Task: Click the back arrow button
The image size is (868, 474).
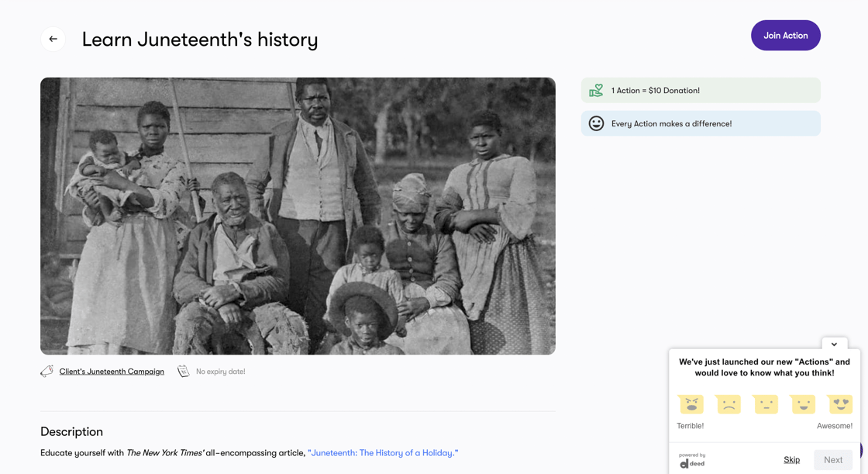Action: [x=53, y=39]
